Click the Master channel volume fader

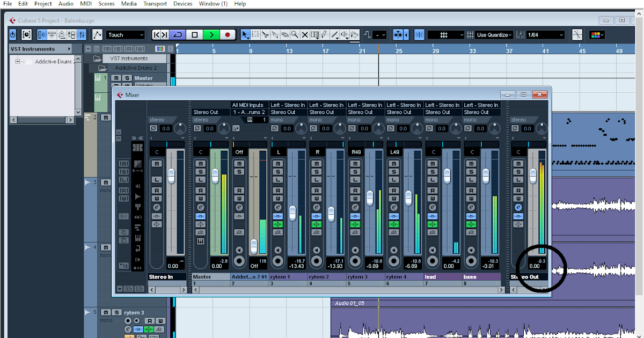pos(215,175)
